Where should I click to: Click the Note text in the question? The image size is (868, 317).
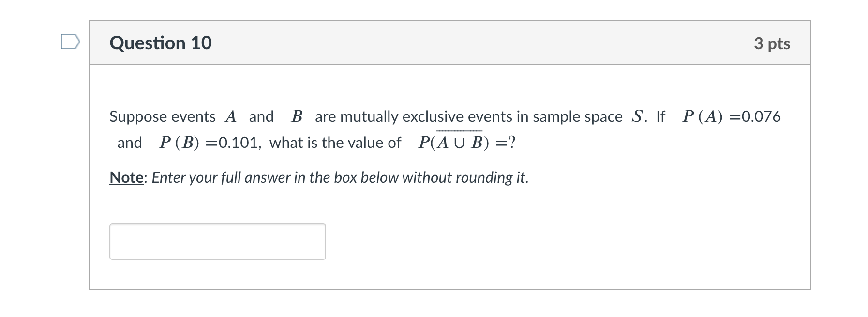coord(125,177)
